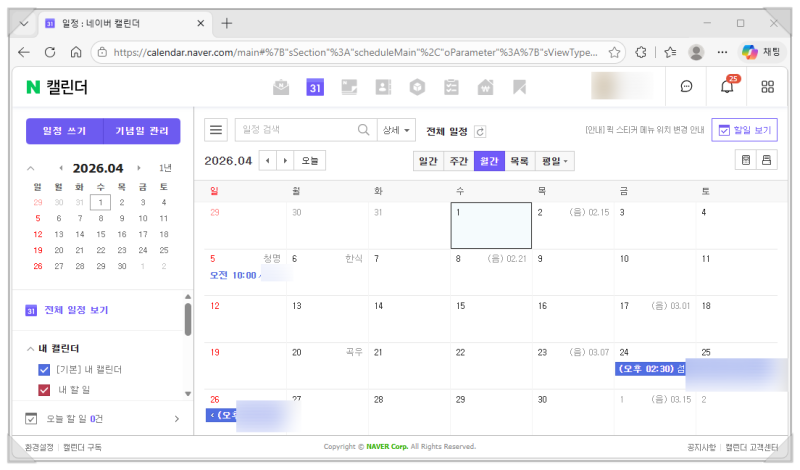Switch to 목록 view tab
Viewport: 800px width, 470px height.
[x=519, y=161]
